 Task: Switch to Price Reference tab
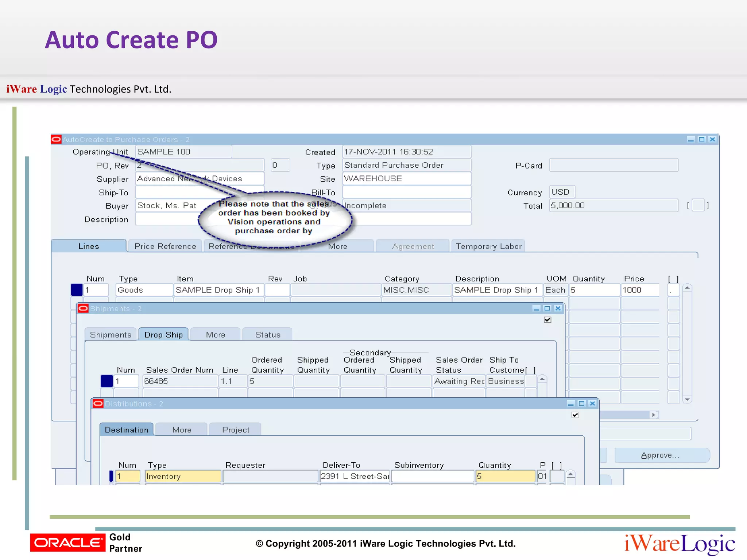[165, 246]
